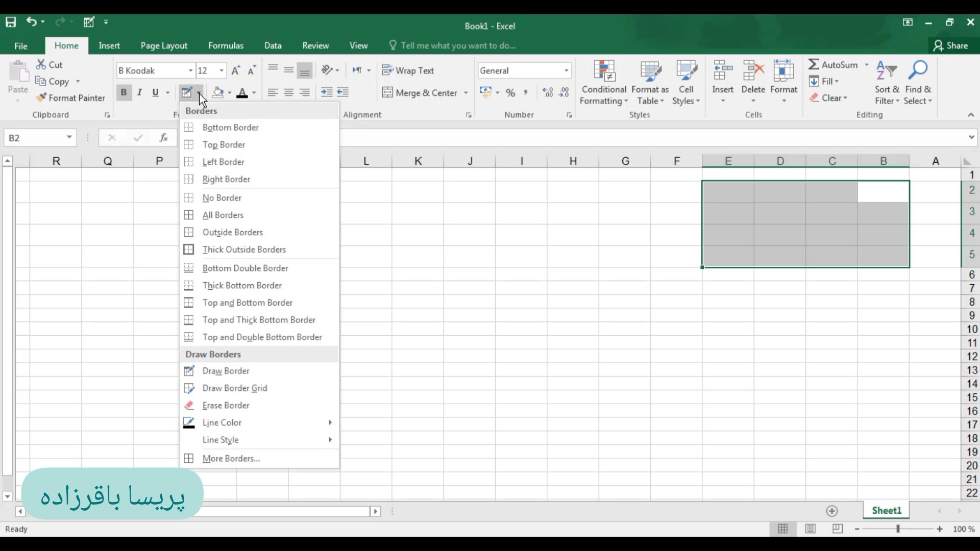The width and height of the screenshot is (980, 551).
Task: Switch to the Page Layout tab
Action: [x=164, y=45]
